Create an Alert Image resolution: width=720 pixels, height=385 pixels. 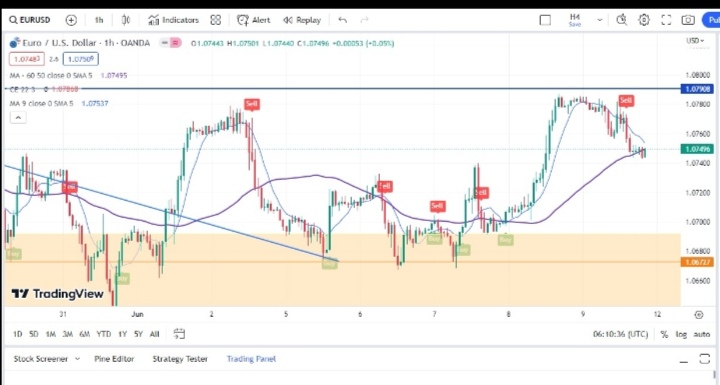[x=253, y=20]
